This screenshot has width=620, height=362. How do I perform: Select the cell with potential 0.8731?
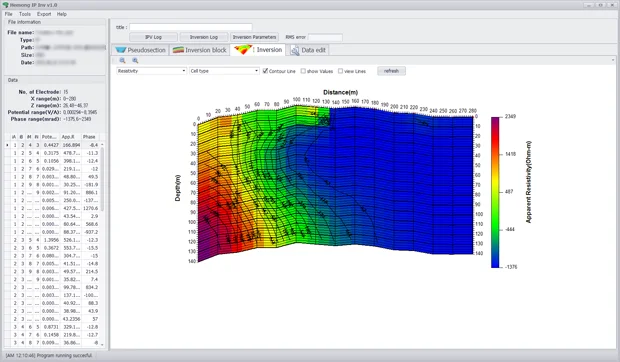[x=50, y=327]
